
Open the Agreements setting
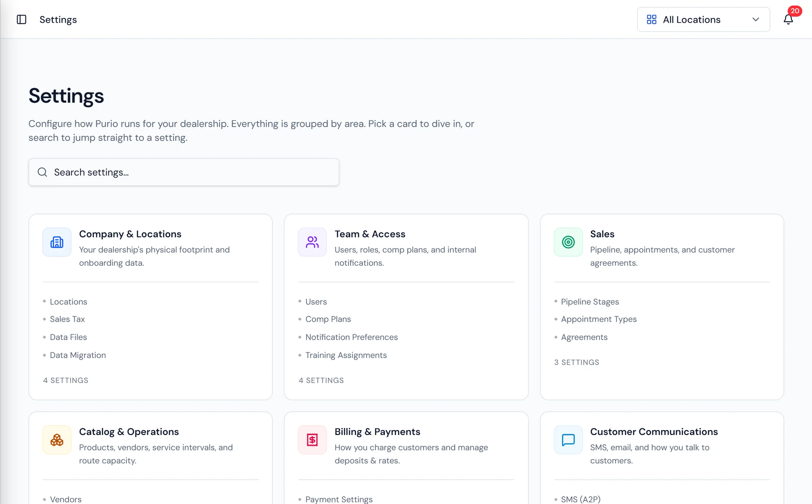584,337
